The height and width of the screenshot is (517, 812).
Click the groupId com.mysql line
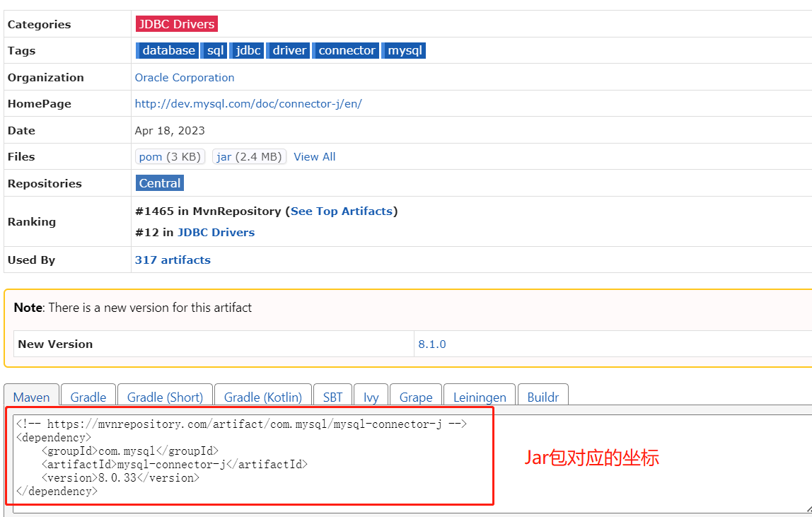(x=130, y=451)
